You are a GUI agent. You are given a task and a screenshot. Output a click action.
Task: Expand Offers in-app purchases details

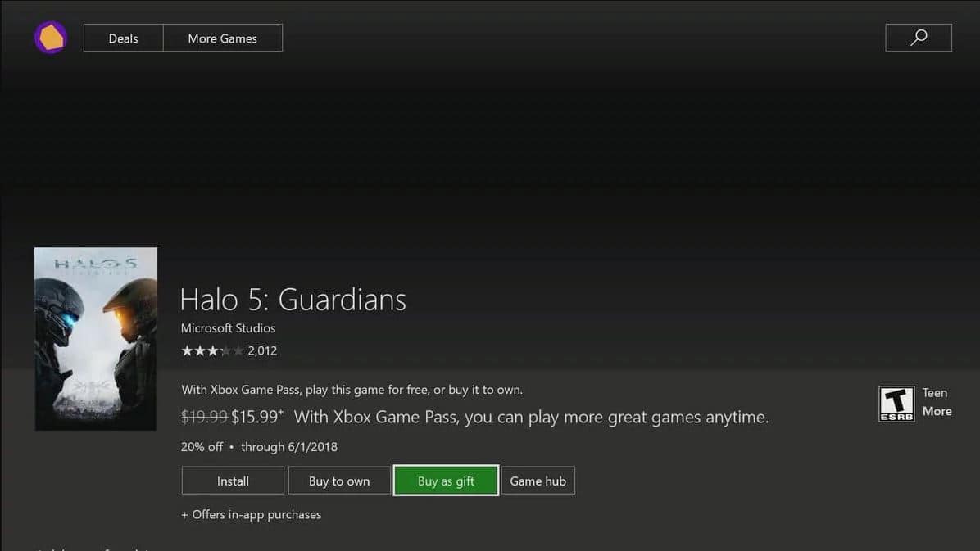coord(251,514)
